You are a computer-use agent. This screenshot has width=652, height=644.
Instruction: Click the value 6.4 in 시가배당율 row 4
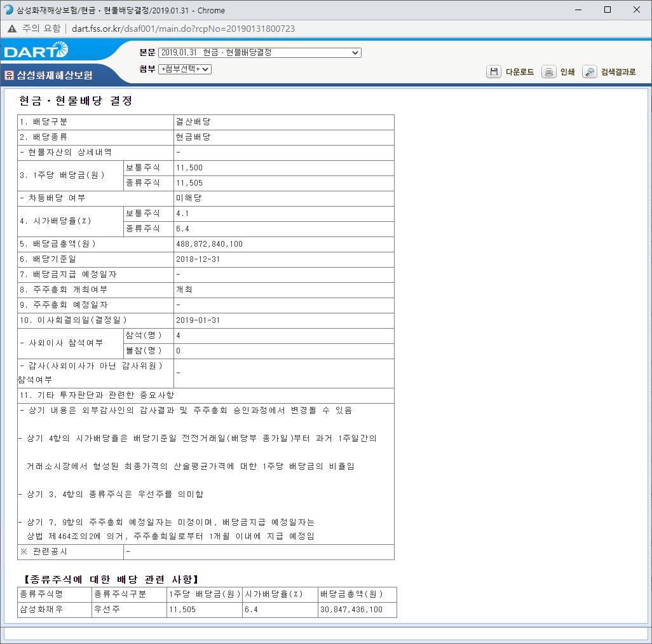point(182,229)
